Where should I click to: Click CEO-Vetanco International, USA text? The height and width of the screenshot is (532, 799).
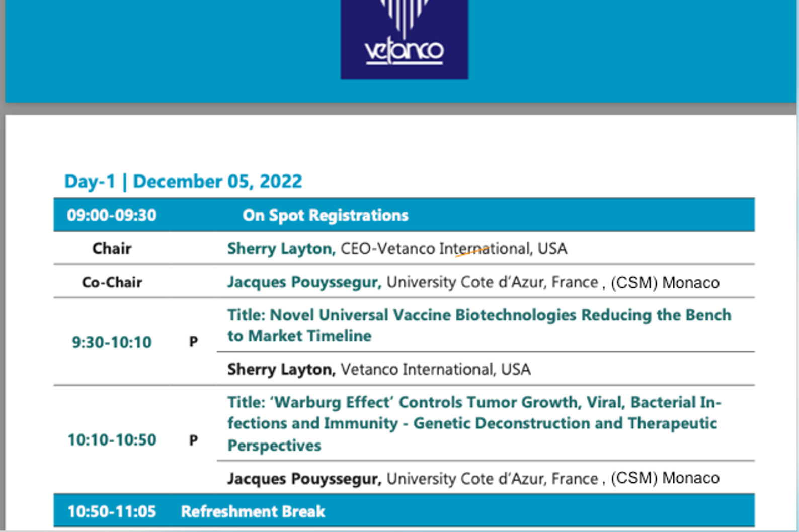tap(454, 248)
